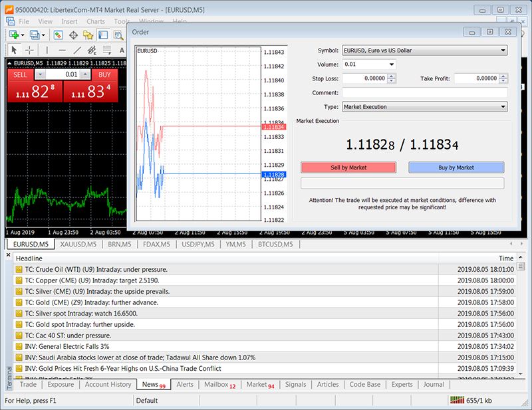The width and height of the screenshot is (532, 410).
Task: Select the Trendline drawing tool
Action: (77, 51)
